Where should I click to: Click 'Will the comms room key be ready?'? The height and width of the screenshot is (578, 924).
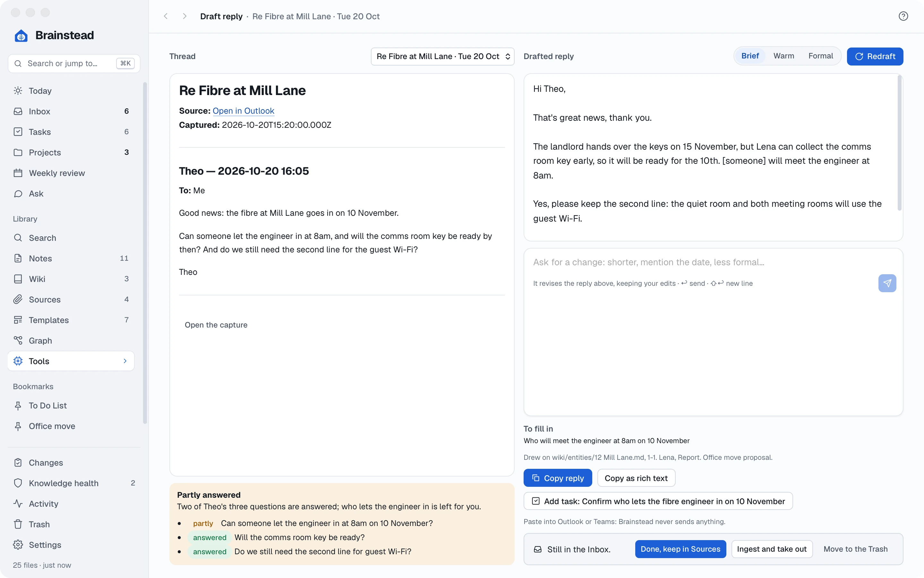[x=299, y=538]
